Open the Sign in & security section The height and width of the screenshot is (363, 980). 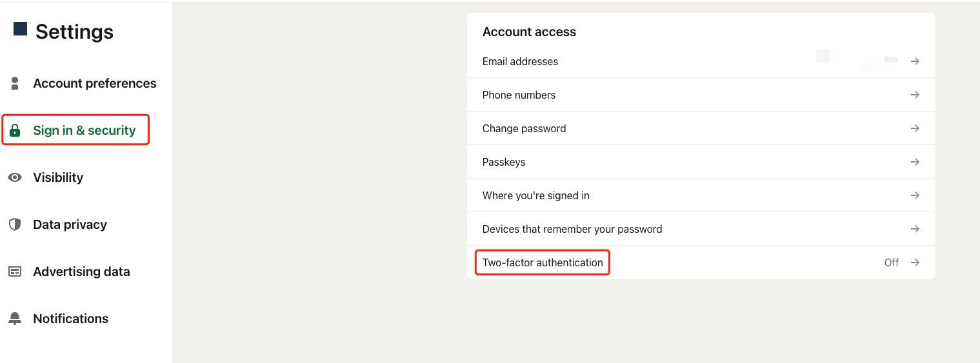click(x=84, y=130)
